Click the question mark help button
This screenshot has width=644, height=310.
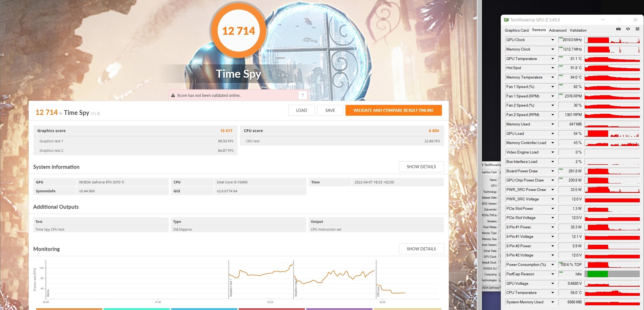pyautogui.click(x=302, y=95)
